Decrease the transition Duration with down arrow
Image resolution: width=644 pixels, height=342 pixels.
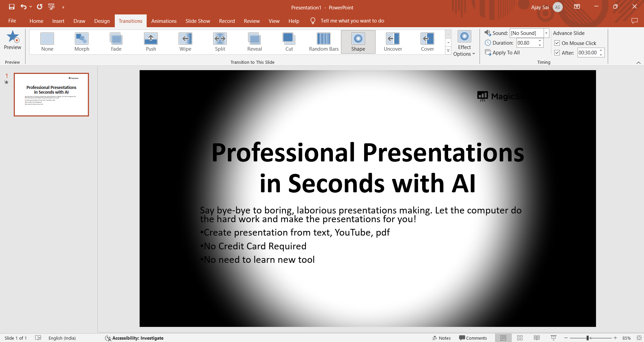[x=540, y=45]
